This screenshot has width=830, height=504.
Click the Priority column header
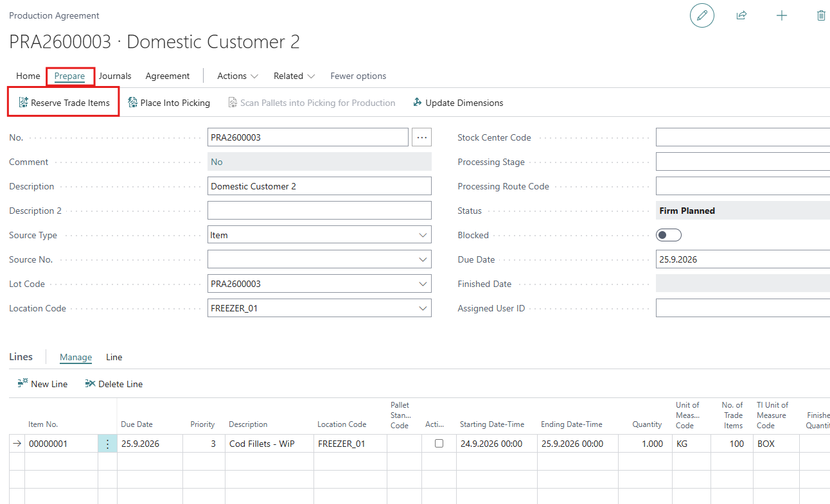pos(202,424)
